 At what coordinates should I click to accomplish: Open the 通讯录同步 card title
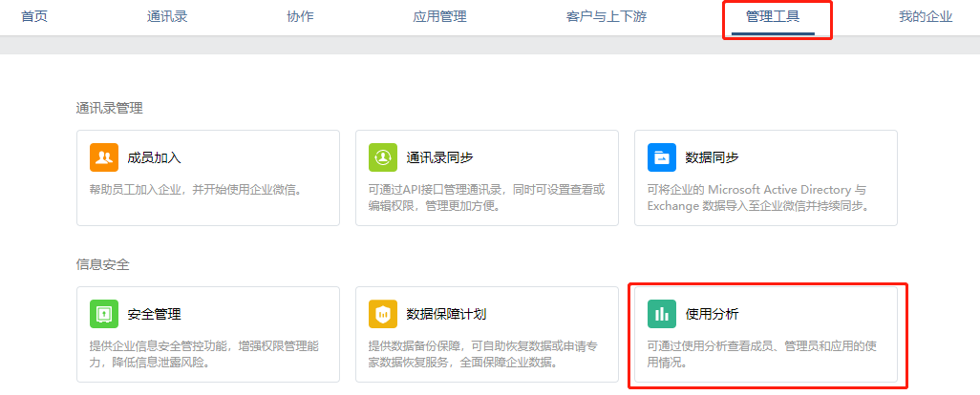click(x=439, y=157)
